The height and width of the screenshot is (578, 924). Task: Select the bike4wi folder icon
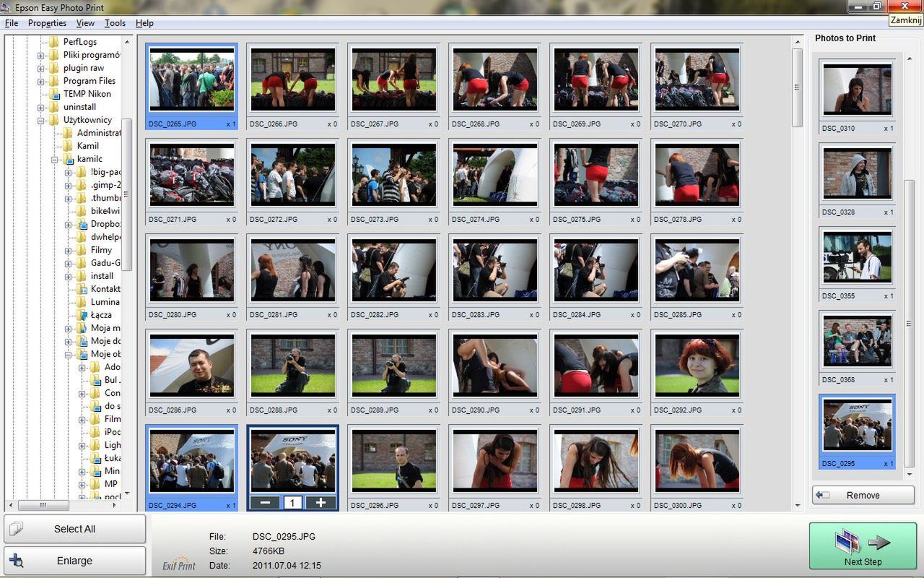click(x=82, y=211)
